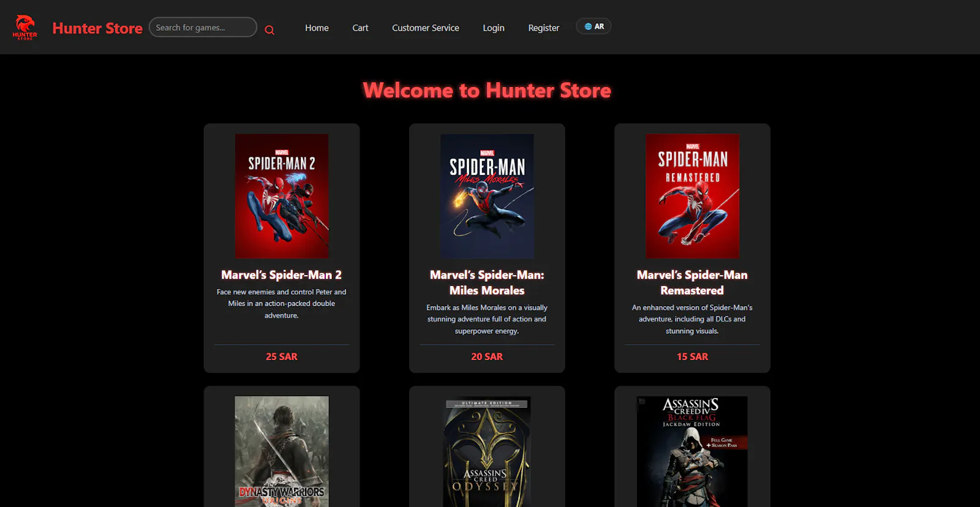
Task: Open the Spider-Man Remastered cover image
Action: click(x=692, y=196)
